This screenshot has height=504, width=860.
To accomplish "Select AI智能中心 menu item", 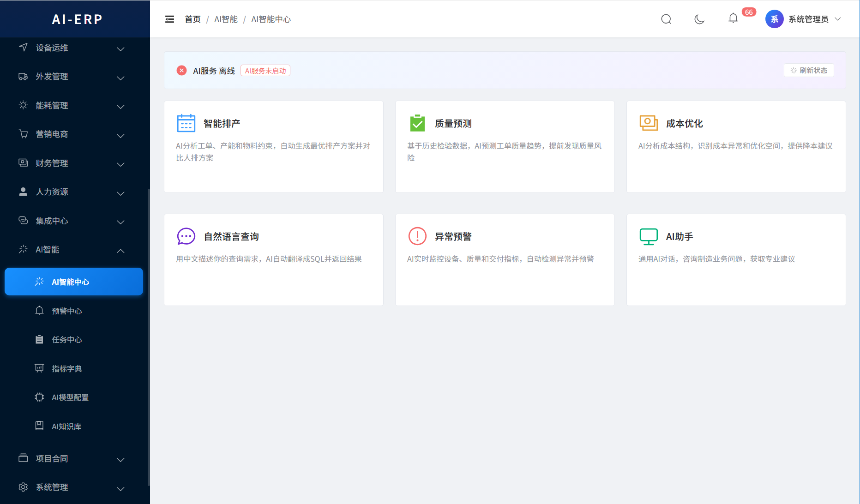I will point(74,282).
